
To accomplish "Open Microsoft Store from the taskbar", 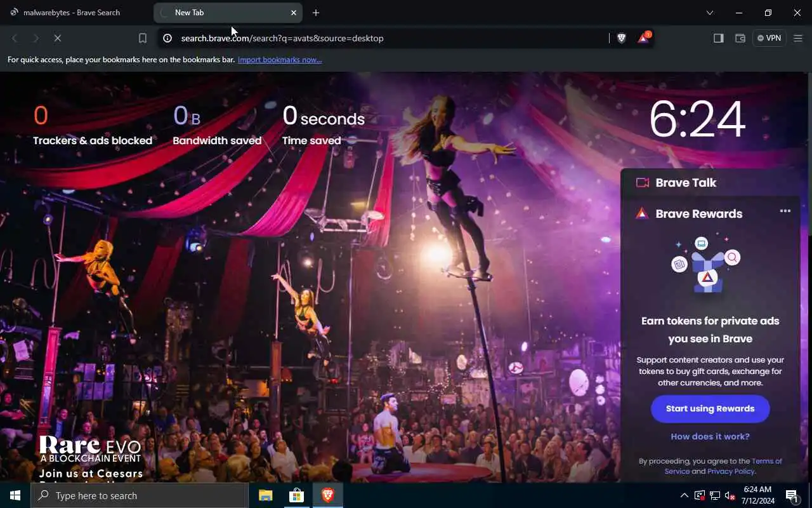I will (297, 495).
